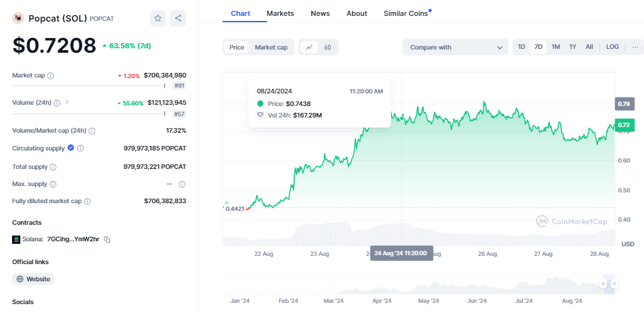The height and width of the screenshot is (313, 644).
Task: Click the right range handle on mini timeline
Action: pos(614,283)
